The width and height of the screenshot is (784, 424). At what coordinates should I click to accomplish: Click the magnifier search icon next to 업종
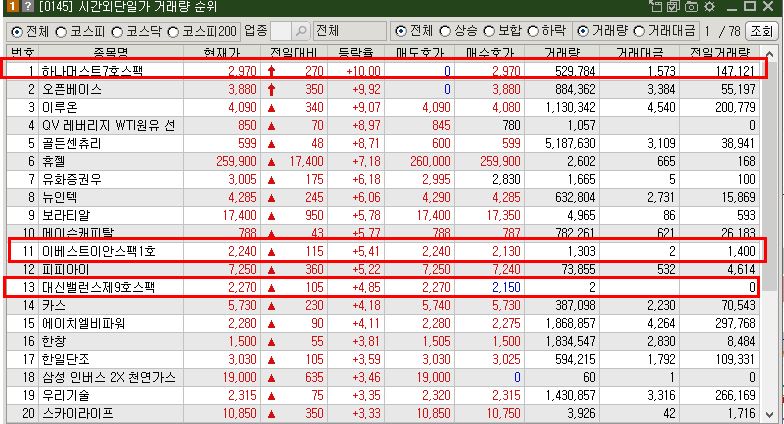(x=300, y=31)
